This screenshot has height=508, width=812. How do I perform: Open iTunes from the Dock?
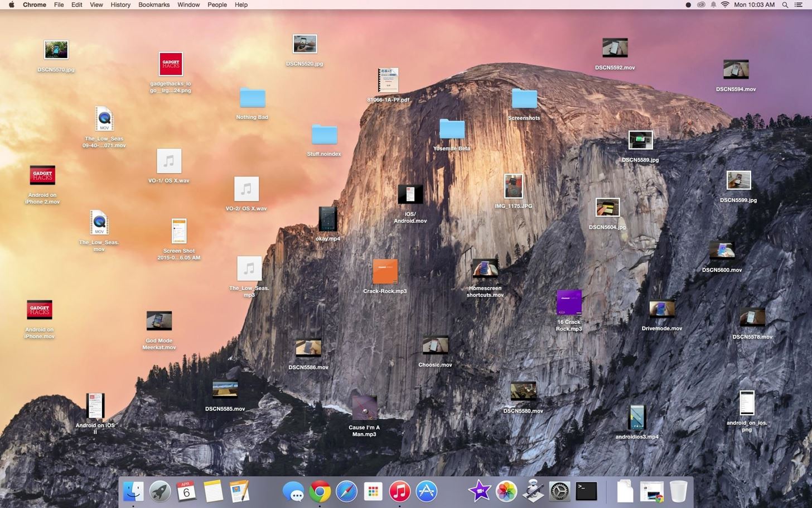tap(399, 491)
